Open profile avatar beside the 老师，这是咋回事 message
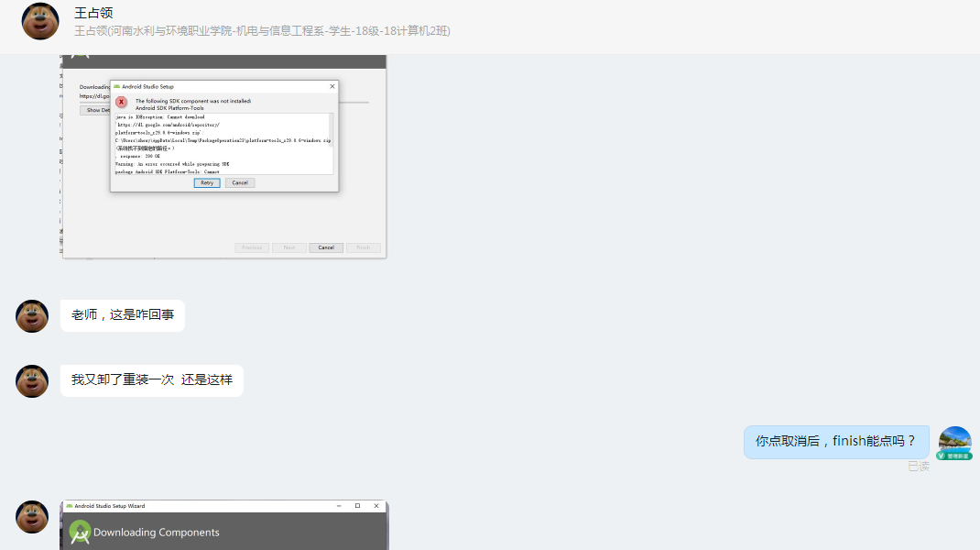This screenshot has height=550, width=980. pos(32,316)
